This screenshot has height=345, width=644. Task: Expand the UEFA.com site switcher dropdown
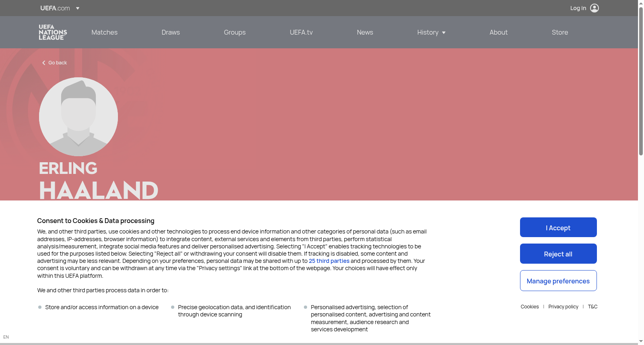pyautogui.click(x=78, y=8)
